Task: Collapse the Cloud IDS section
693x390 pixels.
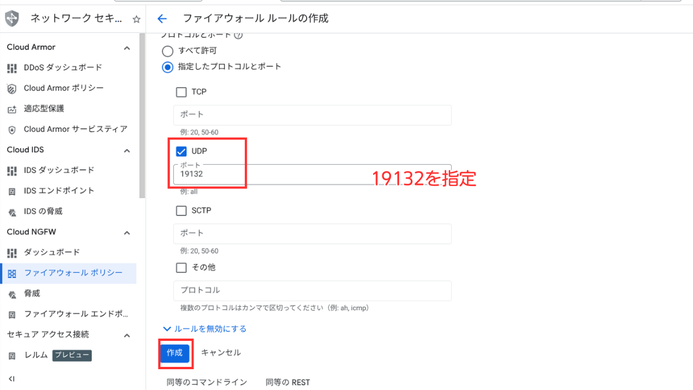Action: point(127,151)
